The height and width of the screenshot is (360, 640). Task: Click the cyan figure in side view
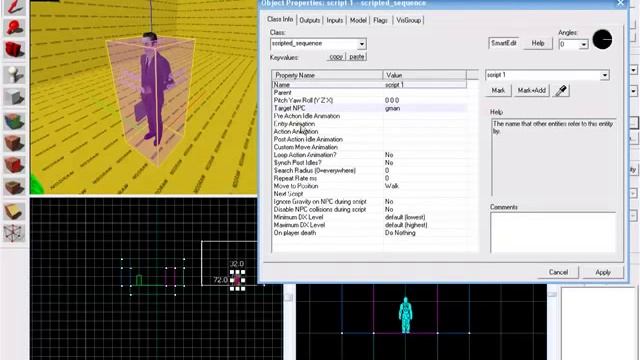coord(405,315)
